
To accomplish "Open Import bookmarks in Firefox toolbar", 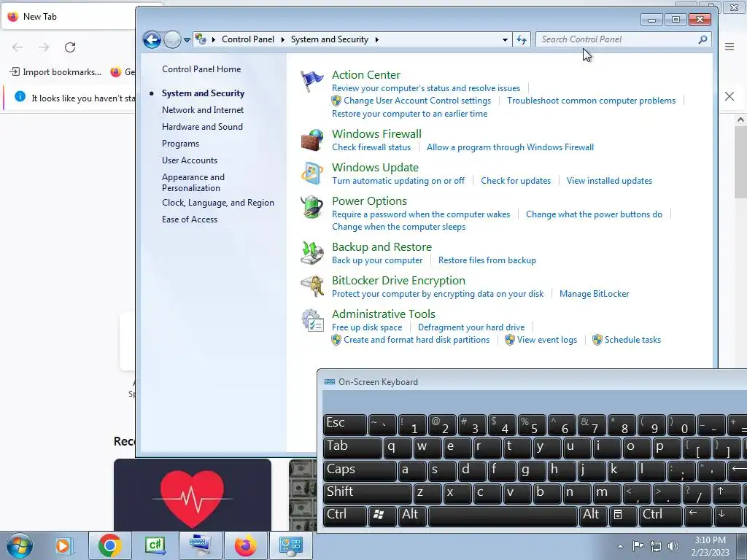I will point(55,72).
